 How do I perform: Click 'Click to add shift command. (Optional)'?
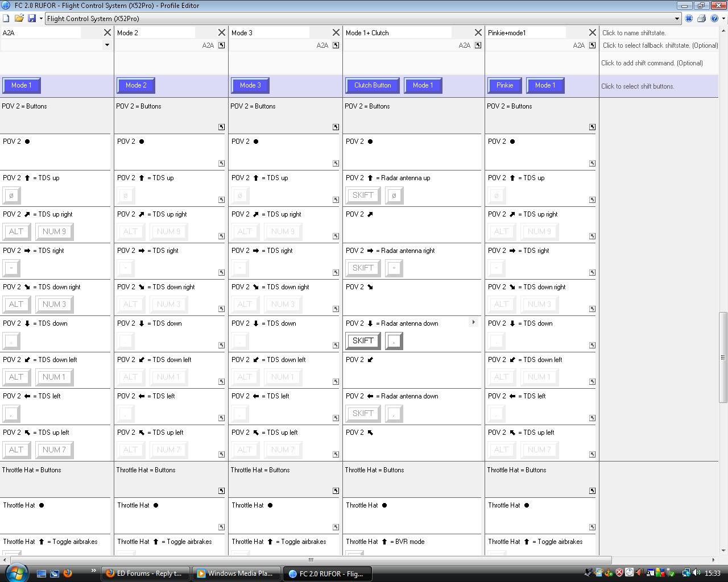coord(652,63)
